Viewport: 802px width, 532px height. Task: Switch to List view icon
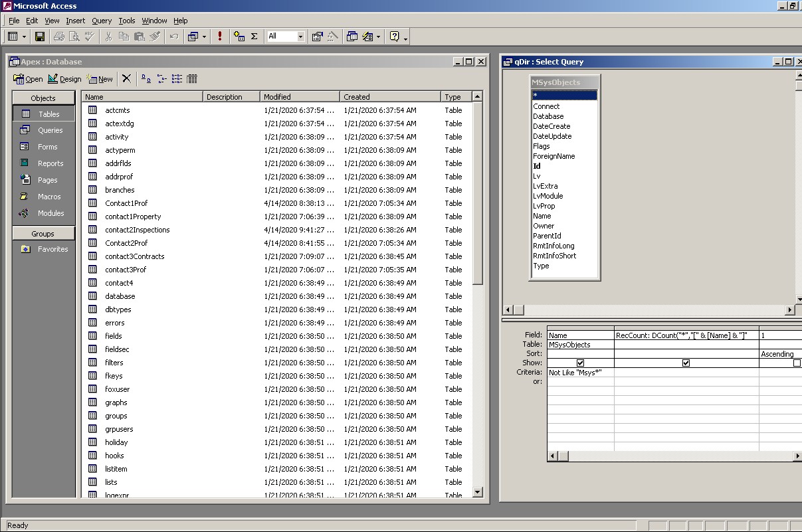coord(177,78)
